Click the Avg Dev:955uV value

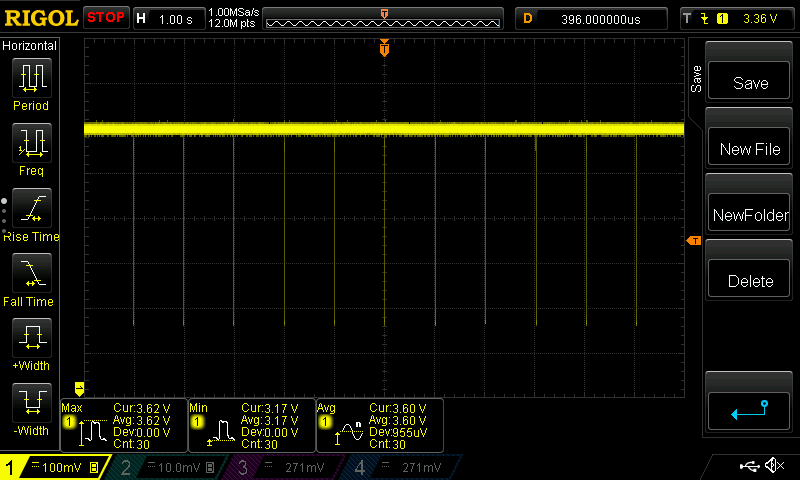pos(398,432)
